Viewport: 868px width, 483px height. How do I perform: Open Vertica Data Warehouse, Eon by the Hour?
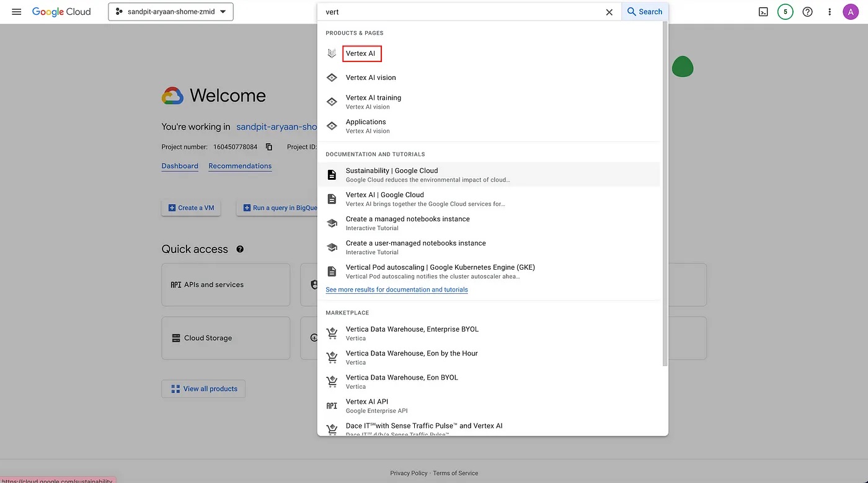coord(489,358)
